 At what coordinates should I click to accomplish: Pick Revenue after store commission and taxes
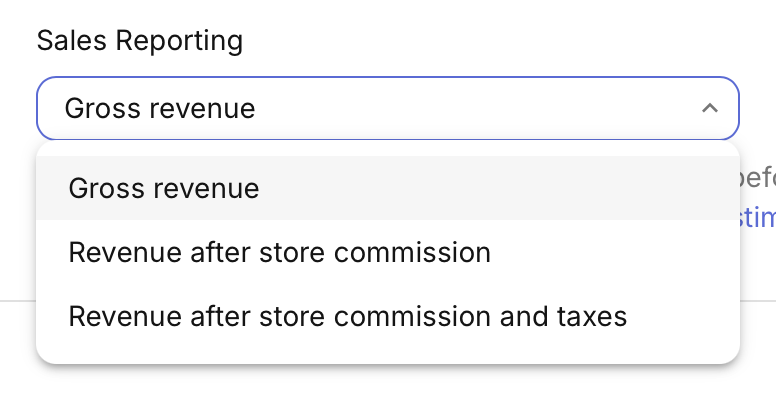point(388,316)
